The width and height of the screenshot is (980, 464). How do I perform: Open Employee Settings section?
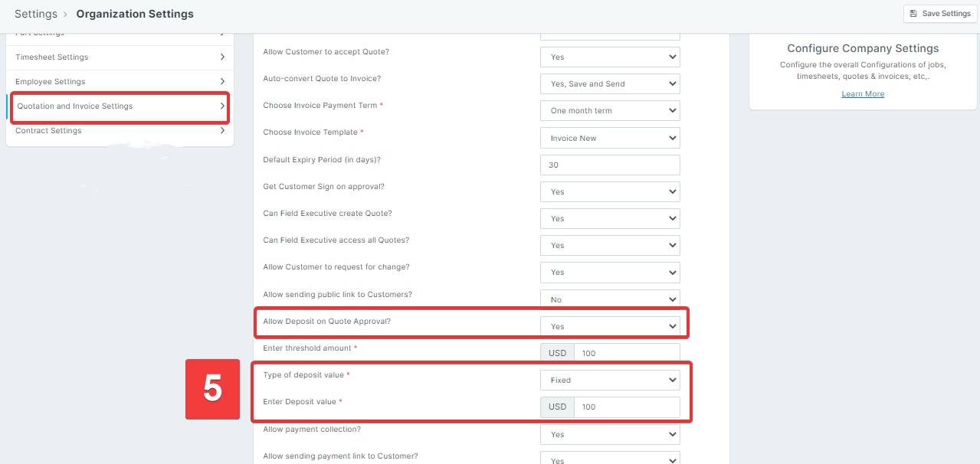point(51,82)
